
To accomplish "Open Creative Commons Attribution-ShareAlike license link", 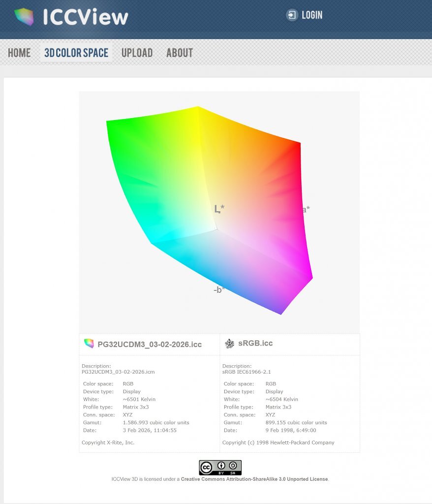I will click(x=254, y=479).
